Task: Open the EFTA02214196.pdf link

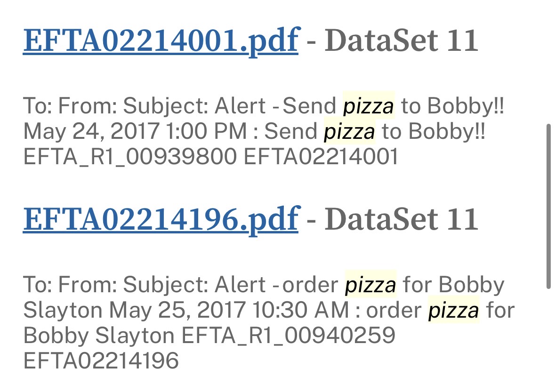Action: [160, 218]
